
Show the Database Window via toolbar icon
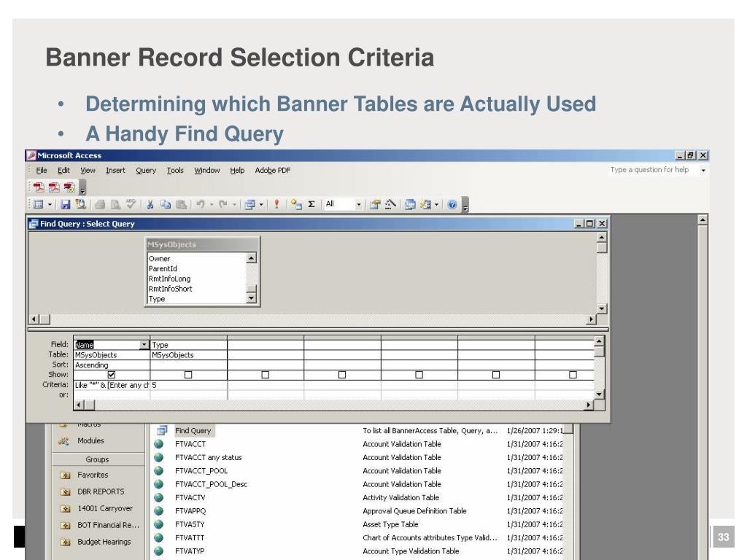410,204
